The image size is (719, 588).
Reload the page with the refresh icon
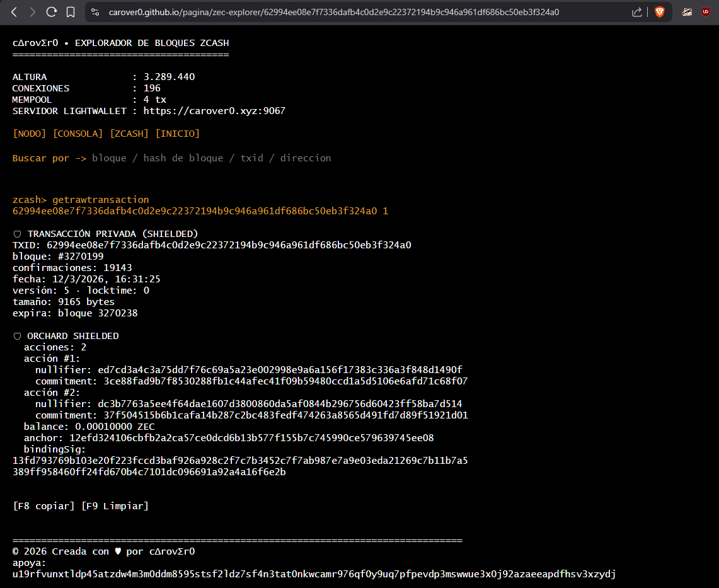(x=52, y=13)
